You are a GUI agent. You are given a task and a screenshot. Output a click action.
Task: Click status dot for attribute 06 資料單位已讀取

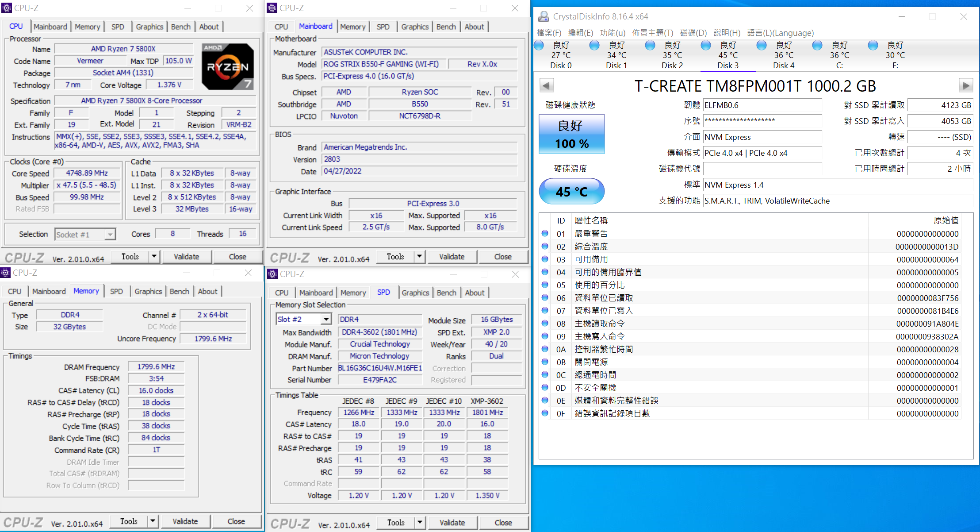pos(545,297)
